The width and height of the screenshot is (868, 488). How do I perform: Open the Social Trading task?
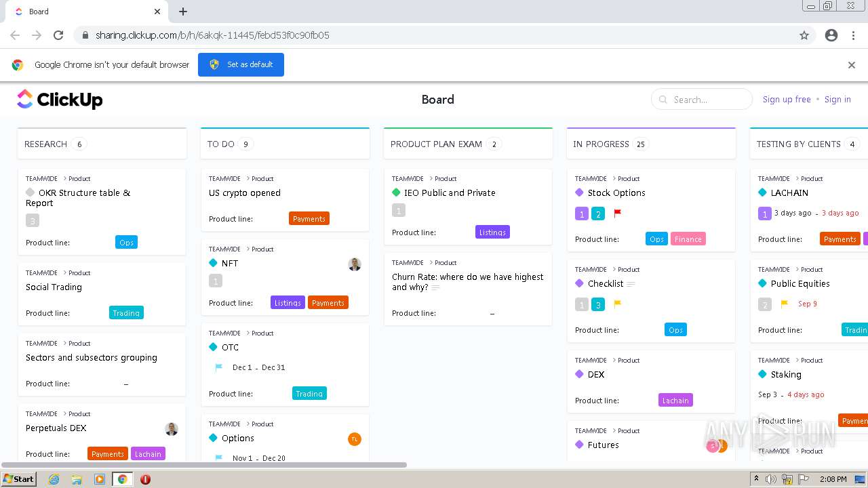click(54, 287)
